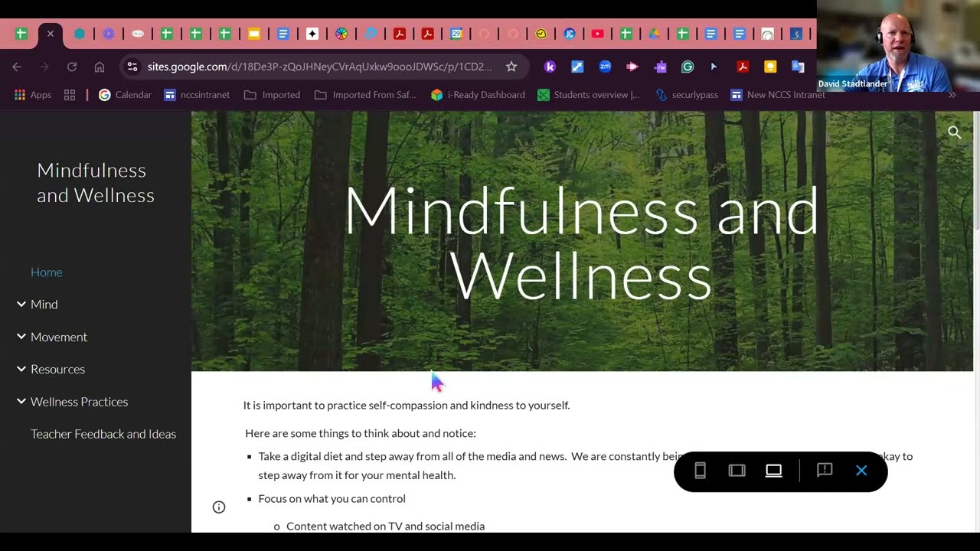Switch to the Google Drive tab
The width and height of the screenshot is (980, 551).
655,34
